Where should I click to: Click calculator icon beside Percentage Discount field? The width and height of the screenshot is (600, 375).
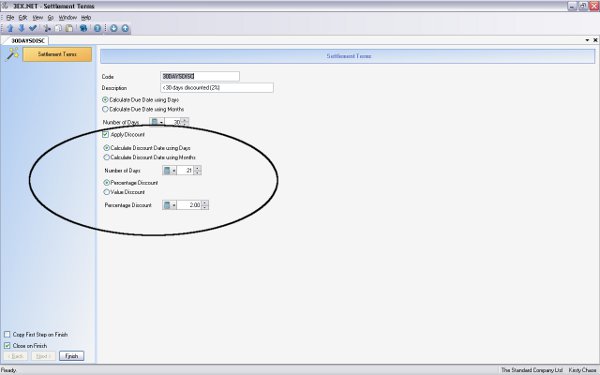tap(167, 205)
